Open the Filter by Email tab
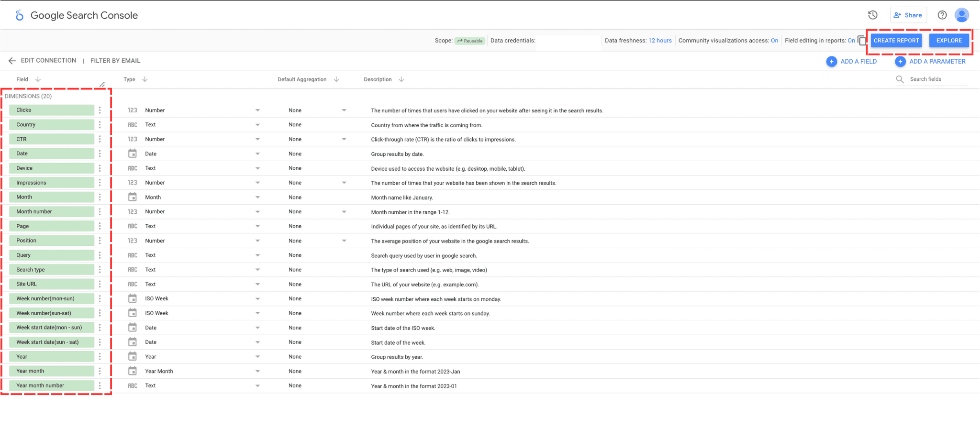Image resolution: width=980 pixels, height=439 pixels. click(x=115, y=61)
